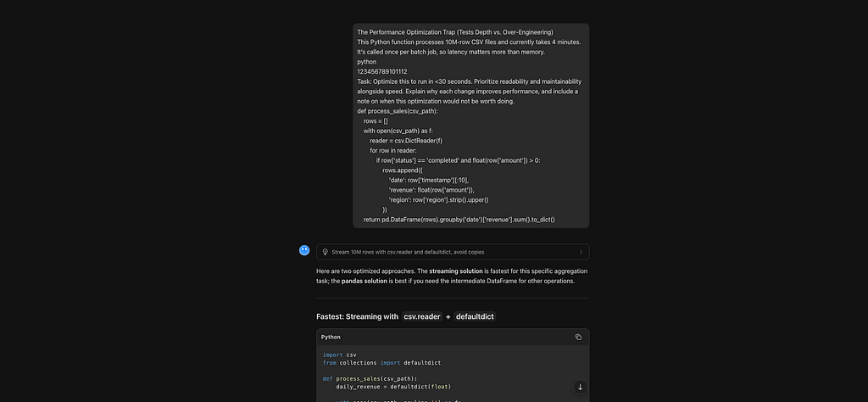
Task: Expand the thought summary chevron arrow
Action: (580, 252)
